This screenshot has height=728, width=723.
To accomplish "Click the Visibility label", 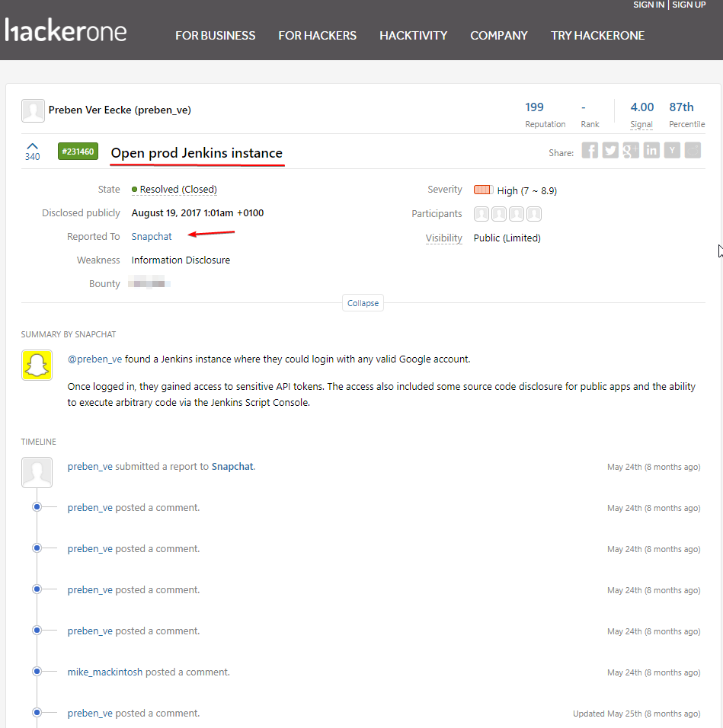I will (444, 238).
